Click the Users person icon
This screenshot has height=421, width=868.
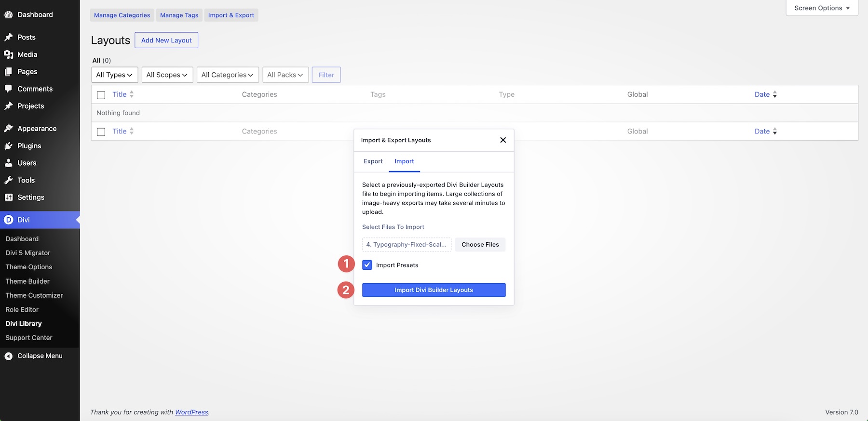click(x=9, y=163)
